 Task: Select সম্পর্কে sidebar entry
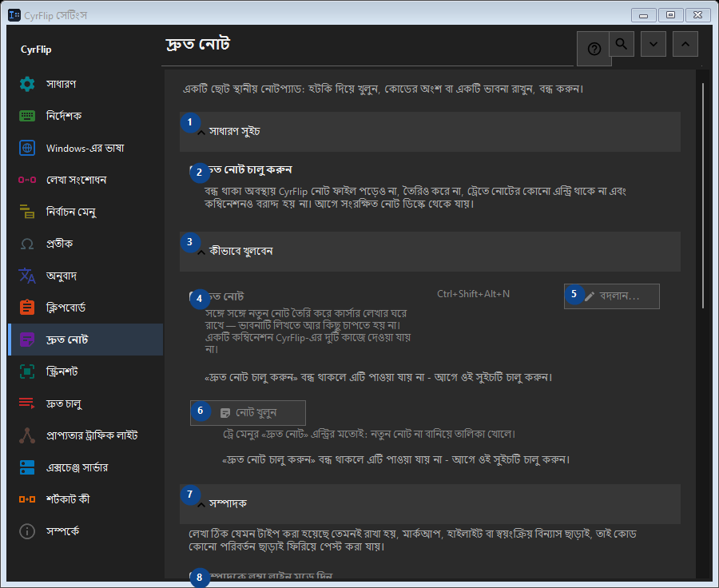coord(85,531)
